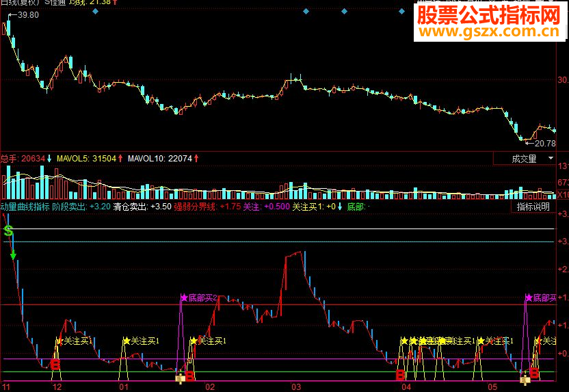This screenshot has height=392, width=569.
Task: Select the 11 month mark on the time axis
Action: click(x=6, y=387)
